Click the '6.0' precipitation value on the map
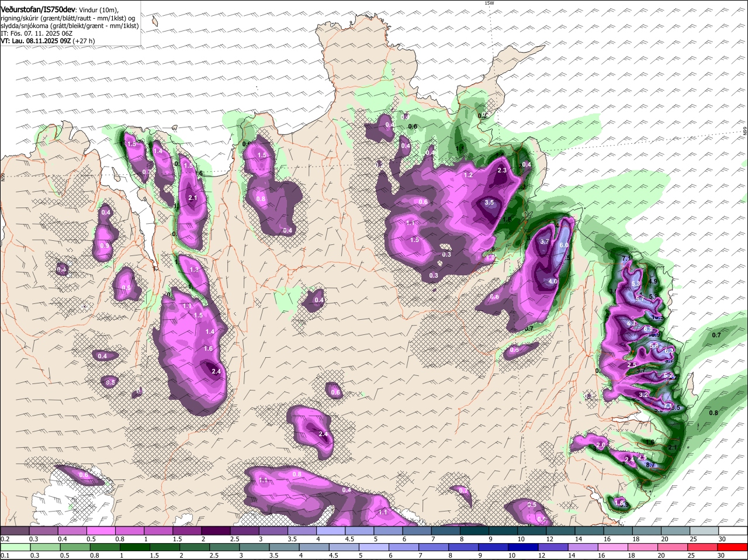 tap(564, 246)
